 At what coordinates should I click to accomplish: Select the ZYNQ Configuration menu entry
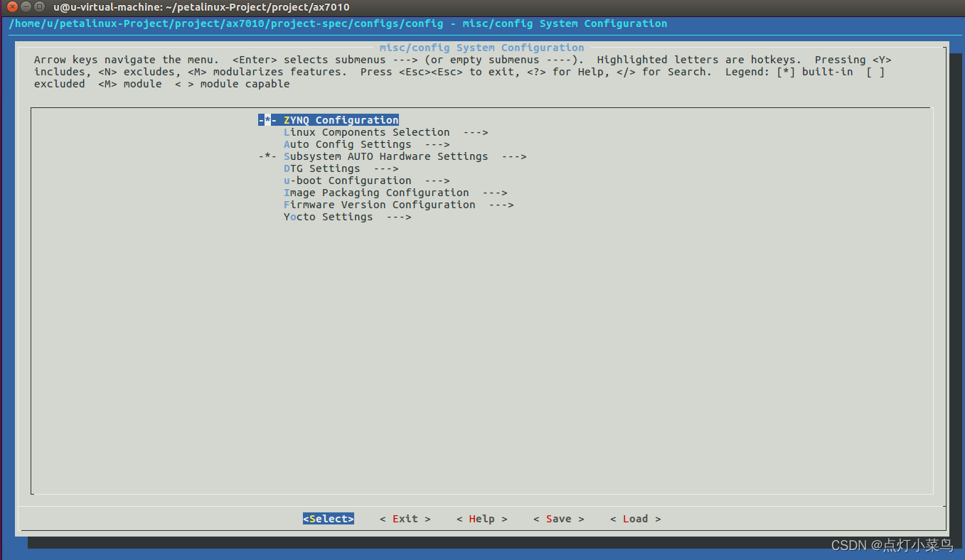pyautogui.click(x=329, y=120)
